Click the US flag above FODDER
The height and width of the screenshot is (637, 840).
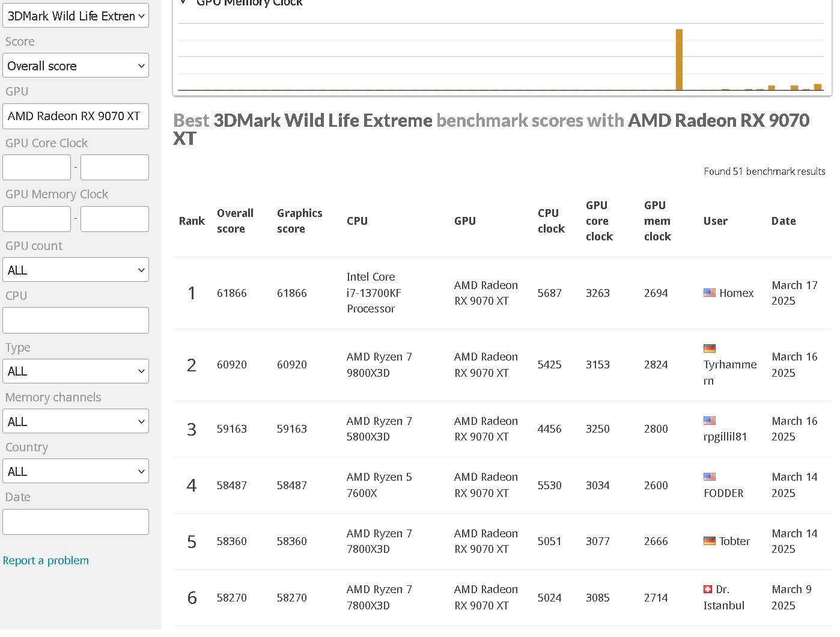pos(709,477)
